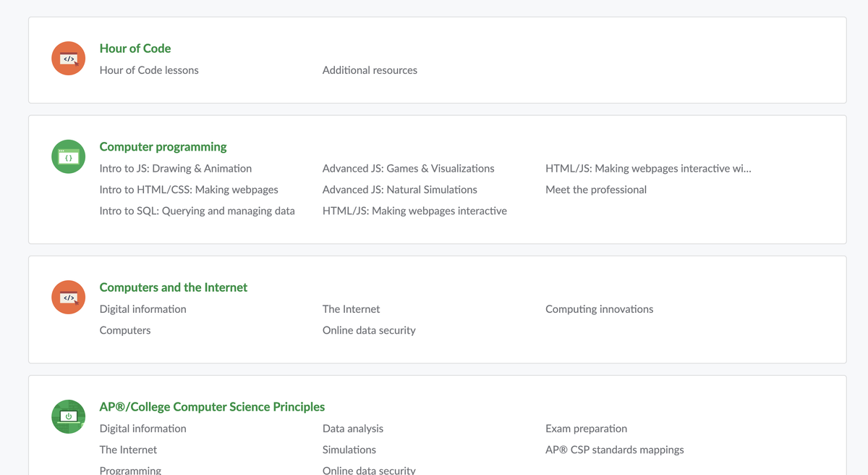Select Intro to HTML/CSS: Making webpages
Viewport: 868px width, 475px height.
189,189
